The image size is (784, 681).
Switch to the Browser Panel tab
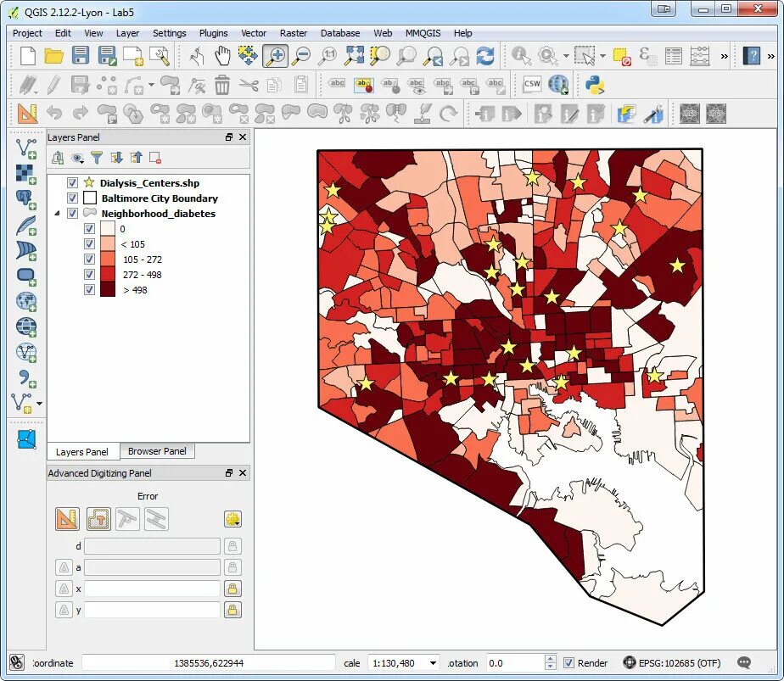157,452
